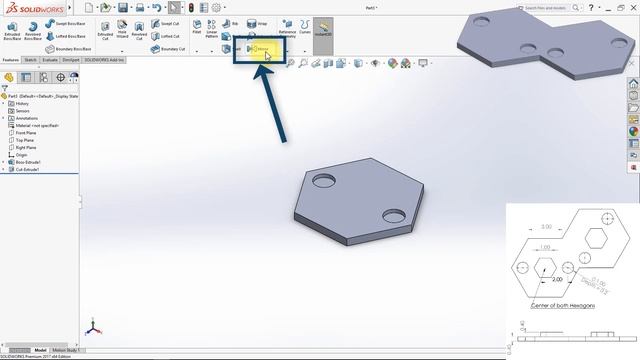
Task: Open the DimXpert tab
Action: [x=71, y=60]
